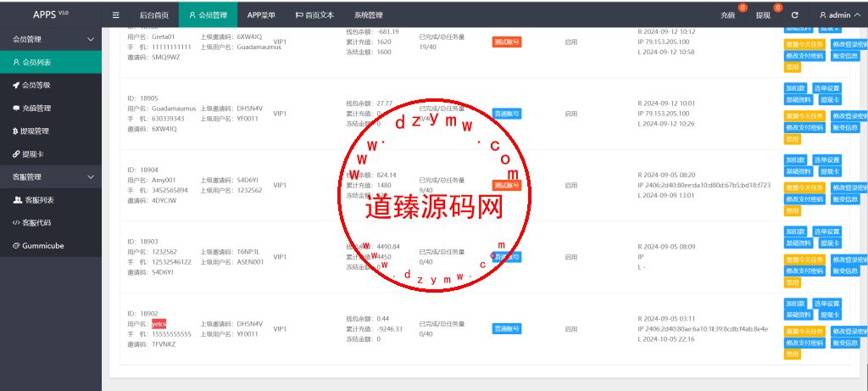The image size is (868, 391).
Task: Click the 普通账号 tag of Guadamaumus
Action: pyautogui.click(x=507, y=114)
